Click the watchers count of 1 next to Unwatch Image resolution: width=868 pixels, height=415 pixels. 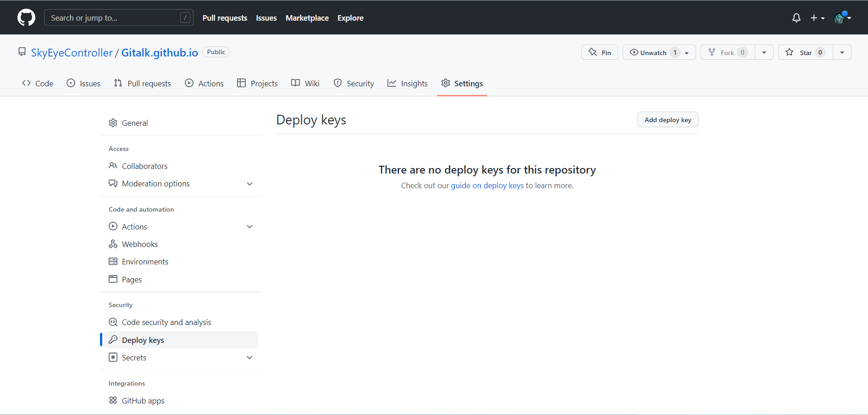click(675, 52)
